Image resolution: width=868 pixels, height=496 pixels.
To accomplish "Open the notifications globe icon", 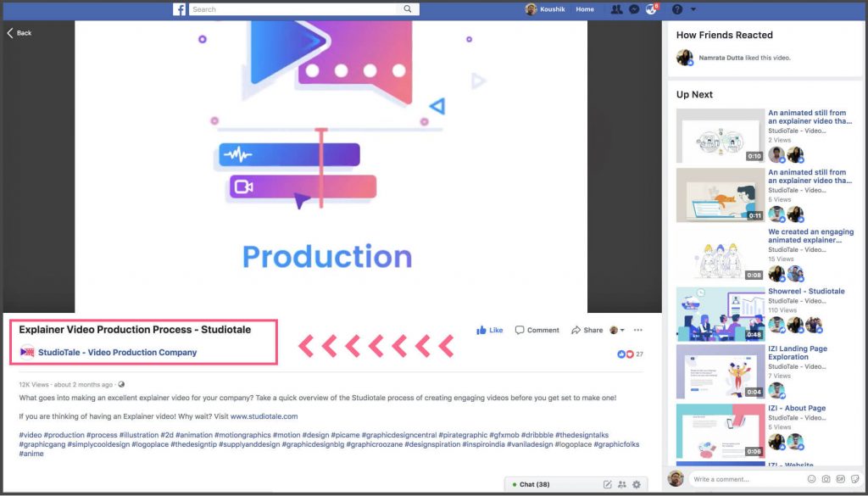I will tap(651, 9).
